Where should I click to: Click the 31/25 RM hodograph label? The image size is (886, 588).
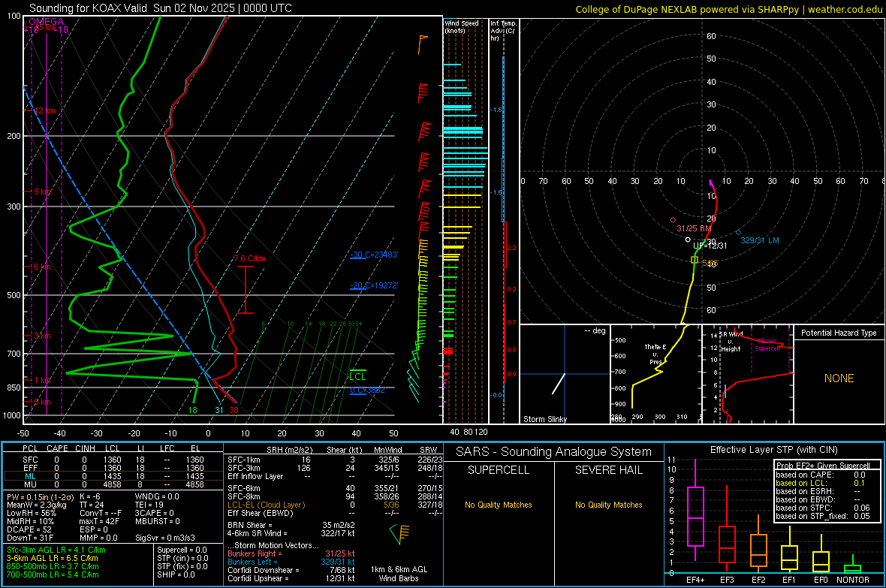(694, 228)
